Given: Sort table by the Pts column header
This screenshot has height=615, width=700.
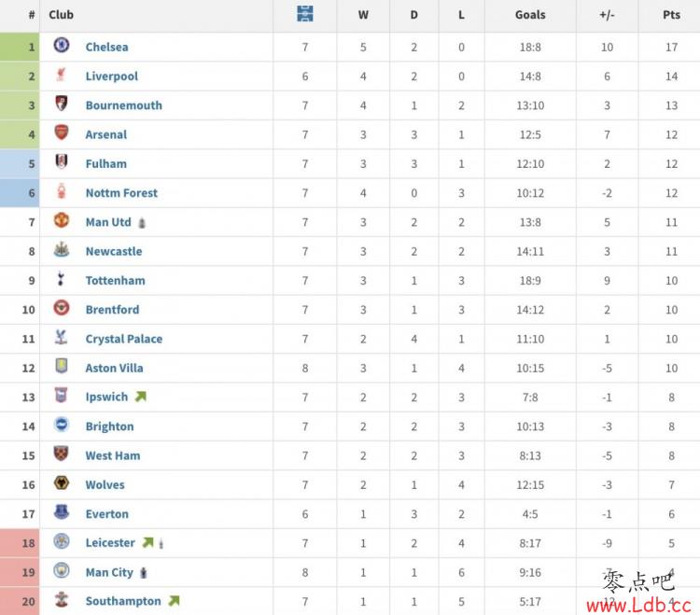Looking at the screenshot, I should click(x=671, y=15).
